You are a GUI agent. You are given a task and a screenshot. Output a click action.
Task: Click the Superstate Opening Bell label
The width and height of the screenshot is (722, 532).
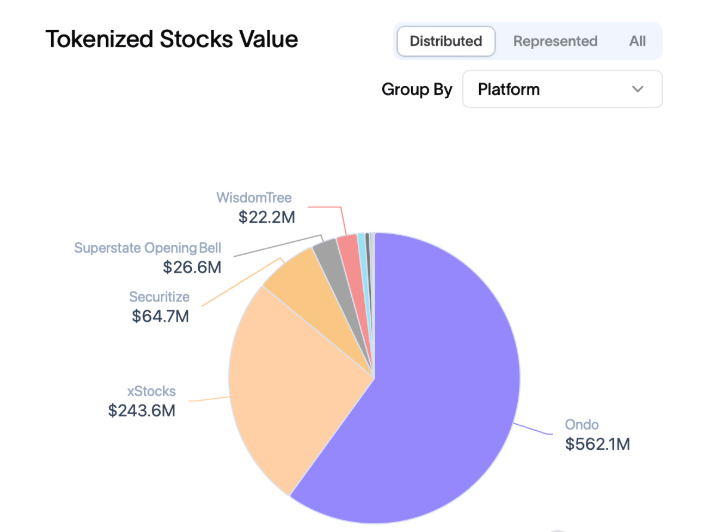point(147,248)
